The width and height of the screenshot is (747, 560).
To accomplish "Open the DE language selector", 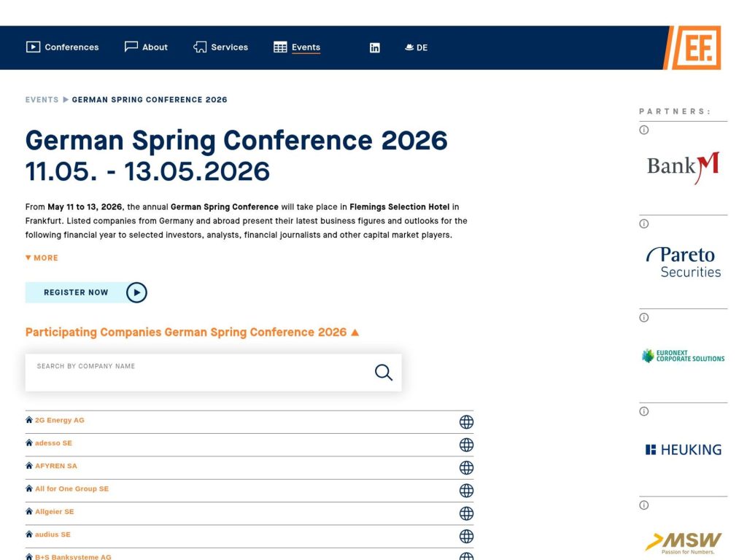I will coord(416,47).
